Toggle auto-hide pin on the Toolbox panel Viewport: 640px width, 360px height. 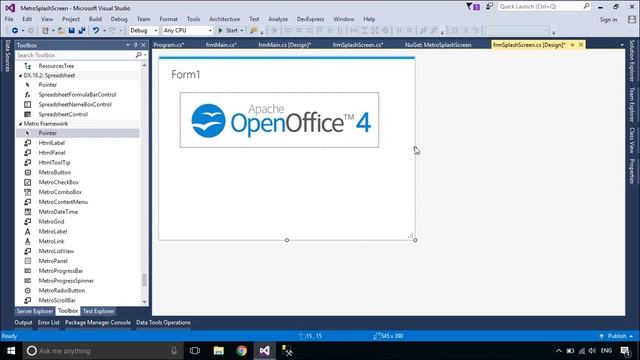[x=136, y=45]
